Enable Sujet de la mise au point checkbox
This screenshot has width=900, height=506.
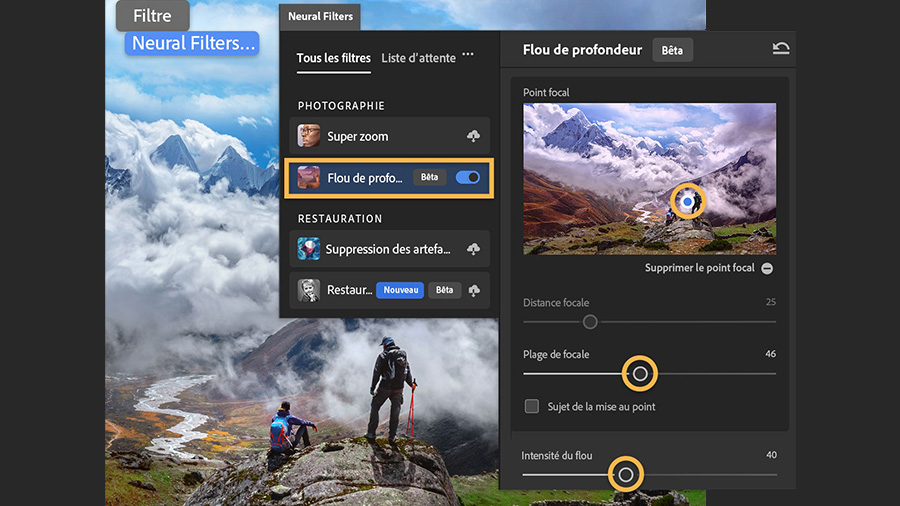532,406
